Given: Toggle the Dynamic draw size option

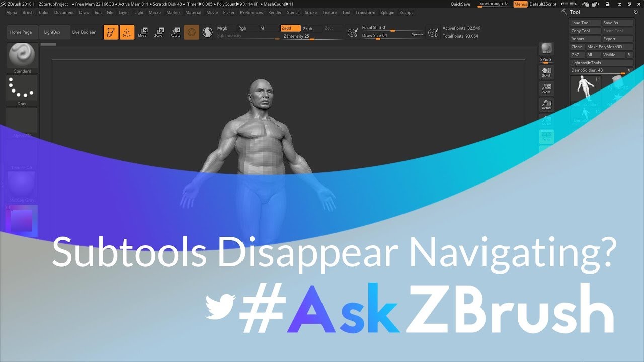Looking at the screenshot, I should pos(418,34).
